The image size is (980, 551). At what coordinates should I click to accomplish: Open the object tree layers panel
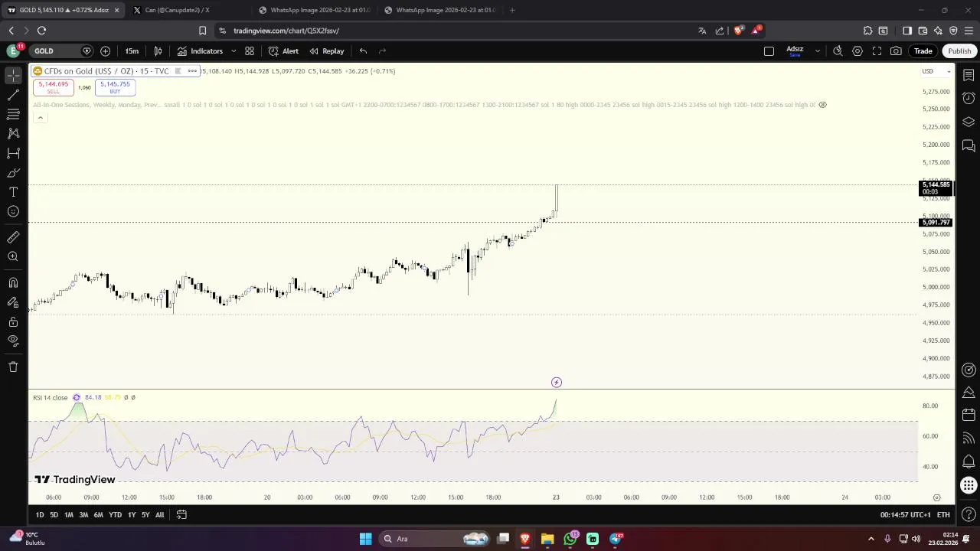pos(969,122)
